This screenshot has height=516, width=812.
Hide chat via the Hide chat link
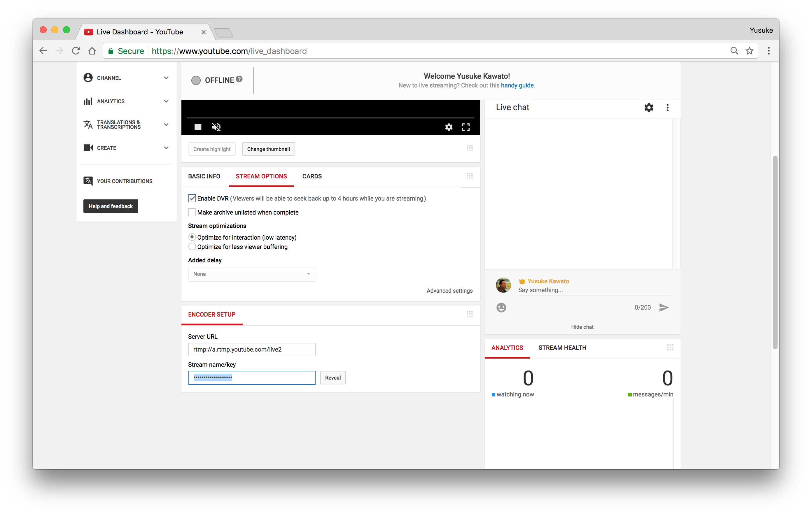(582, 327)
